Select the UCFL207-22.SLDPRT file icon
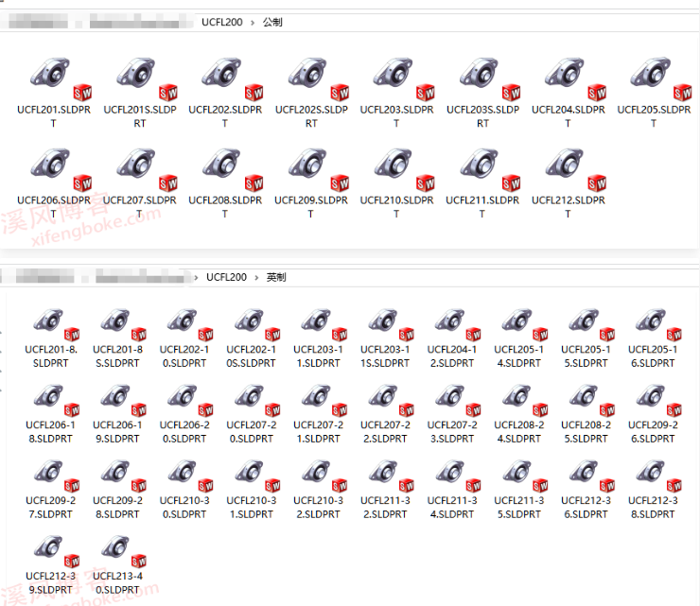 (391, 400)
